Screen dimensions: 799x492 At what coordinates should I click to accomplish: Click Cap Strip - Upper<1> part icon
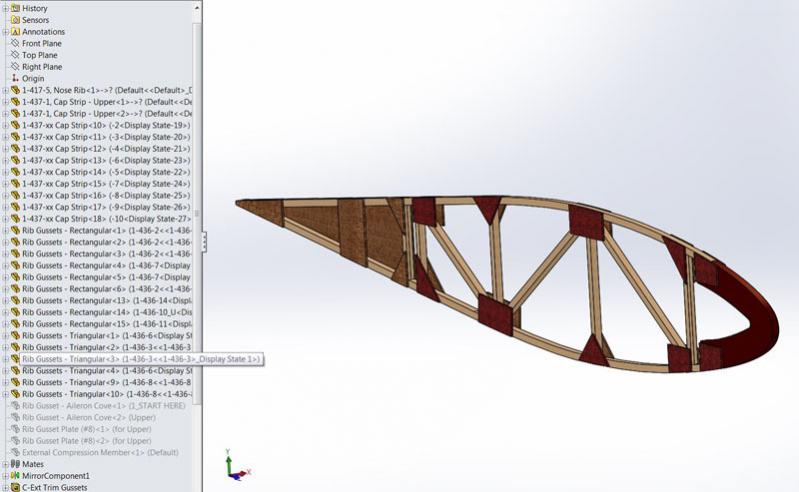pyautogui.click(x=15, y=102)
